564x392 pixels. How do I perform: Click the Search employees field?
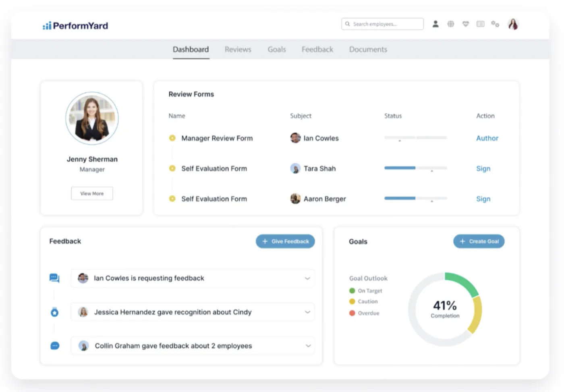click(x=382, y=24)
